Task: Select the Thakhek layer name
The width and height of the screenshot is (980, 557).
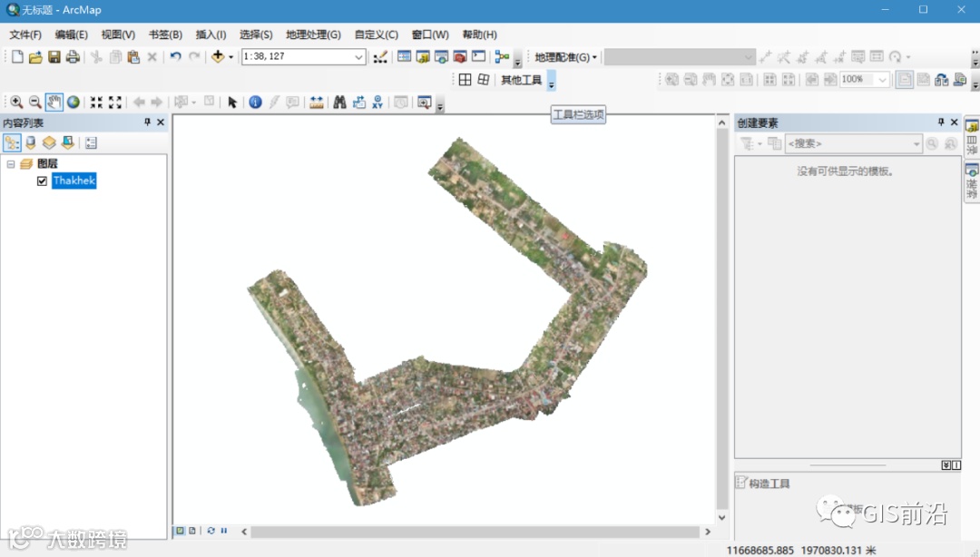Action: [x=73, y=181]
